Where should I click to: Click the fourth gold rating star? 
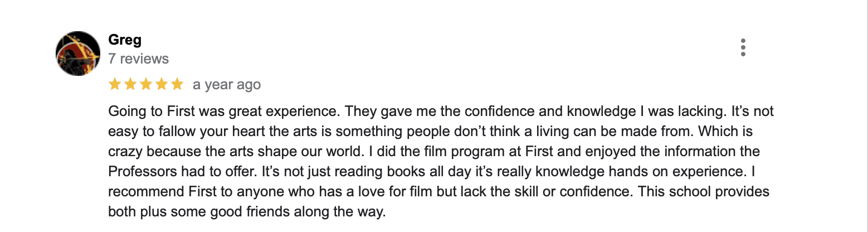pos(162,84)
